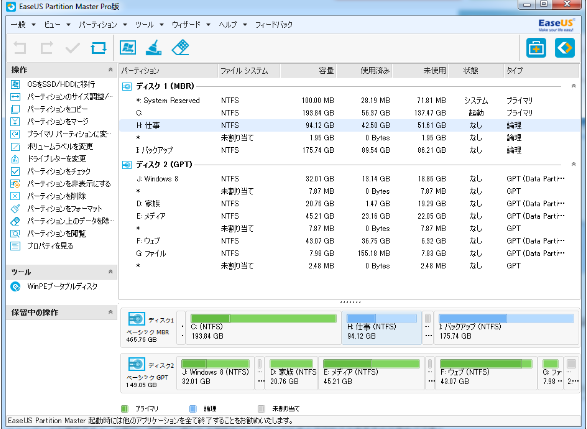Screen dimensions: 587x429
Task: Open the cleanup broom toolbar icon
Action: [x=153, y=48]
